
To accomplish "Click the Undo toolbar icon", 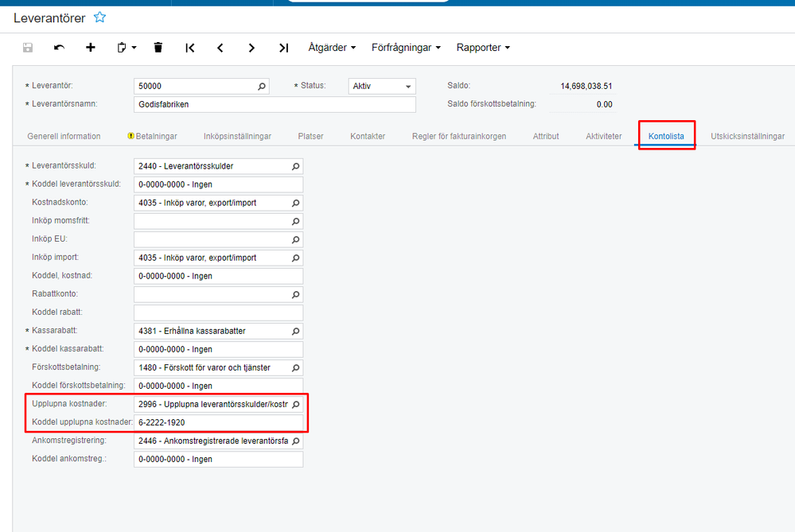I will (57, 47).
